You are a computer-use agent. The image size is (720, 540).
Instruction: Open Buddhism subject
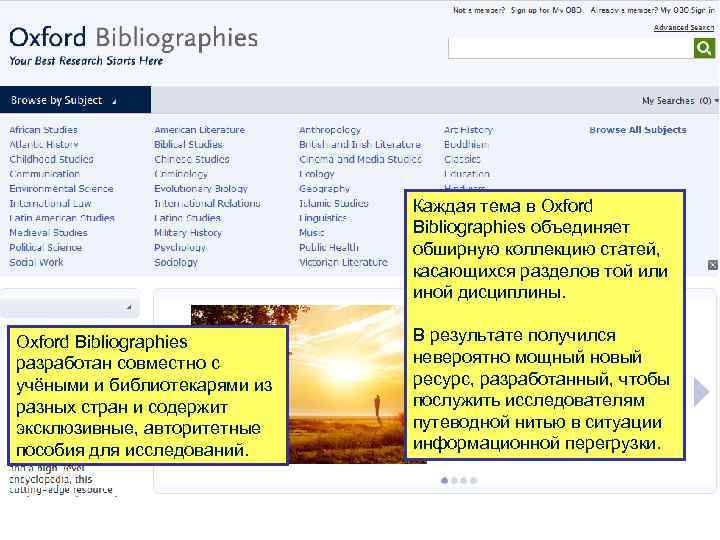click(x=466, y=145)
